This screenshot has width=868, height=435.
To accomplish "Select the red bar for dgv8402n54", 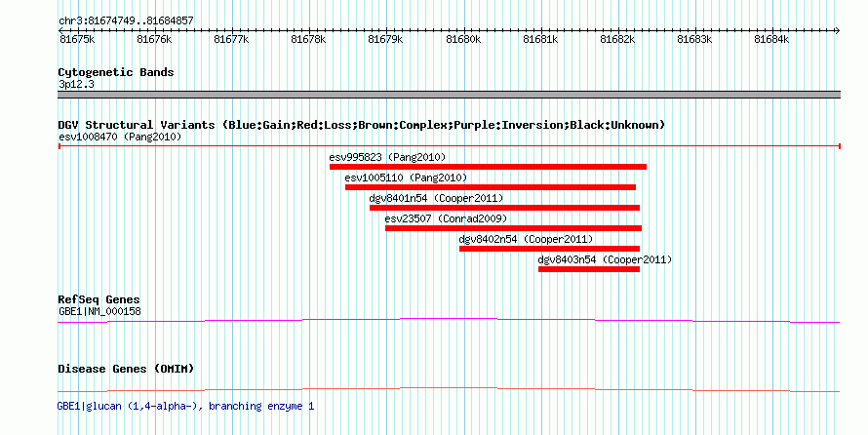I will pyautogui.click(x=550, y=249).
